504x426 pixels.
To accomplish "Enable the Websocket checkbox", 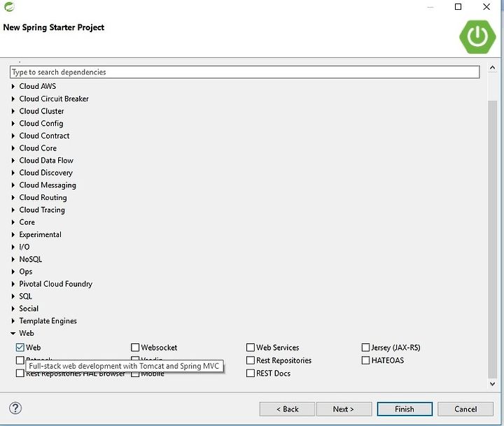I will pos(135,347).
